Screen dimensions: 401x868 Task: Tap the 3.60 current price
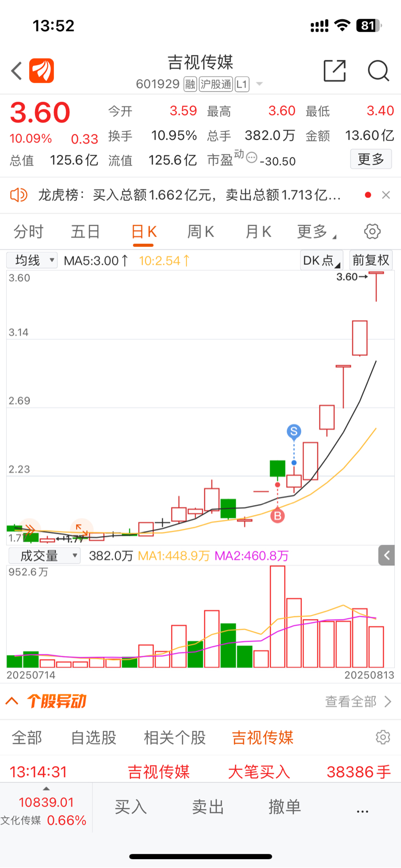click(x=40, y=113)
